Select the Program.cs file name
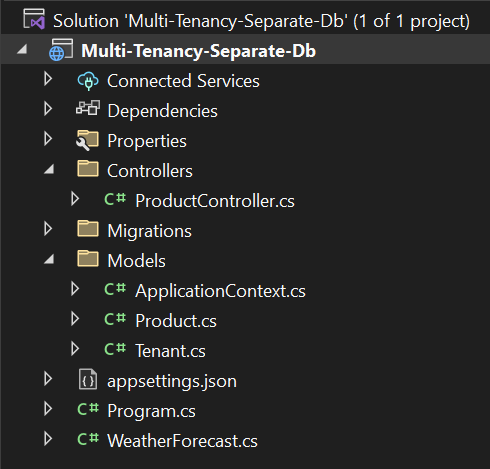The height and width of the screenshot is (469, 490). coord(151,411)
